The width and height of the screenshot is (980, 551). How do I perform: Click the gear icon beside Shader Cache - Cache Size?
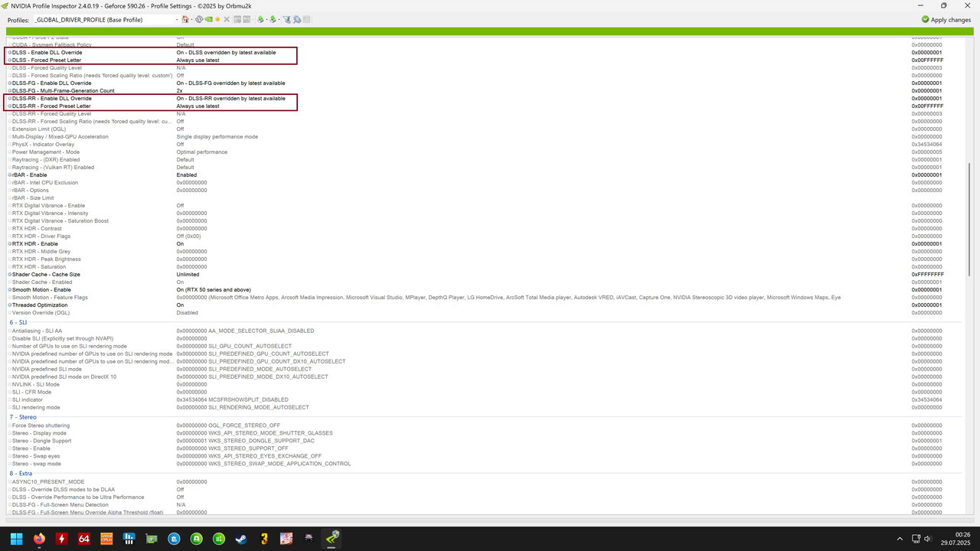click(10, 275)
